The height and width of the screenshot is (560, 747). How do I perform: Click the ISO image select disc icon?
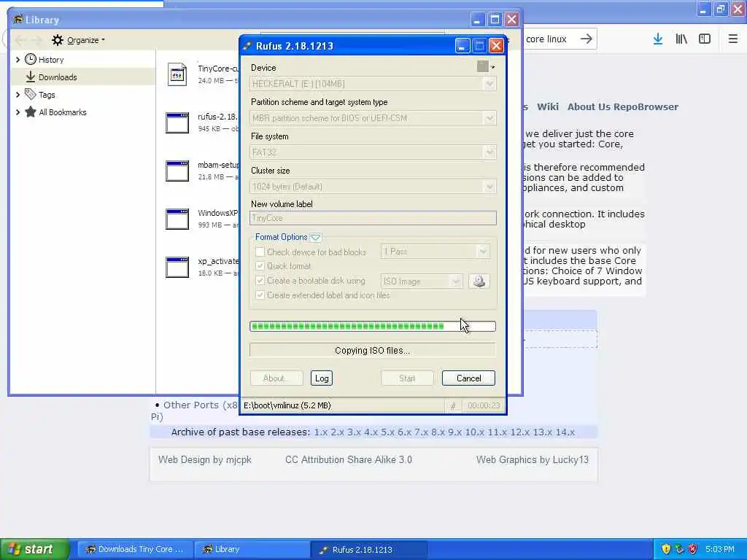point(479,281)
